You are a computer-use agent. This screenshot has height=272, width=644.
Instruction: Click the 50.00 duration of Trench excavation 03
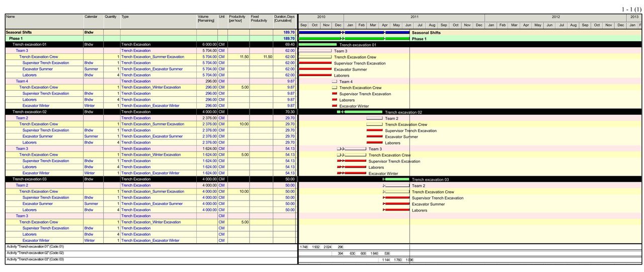285,179
